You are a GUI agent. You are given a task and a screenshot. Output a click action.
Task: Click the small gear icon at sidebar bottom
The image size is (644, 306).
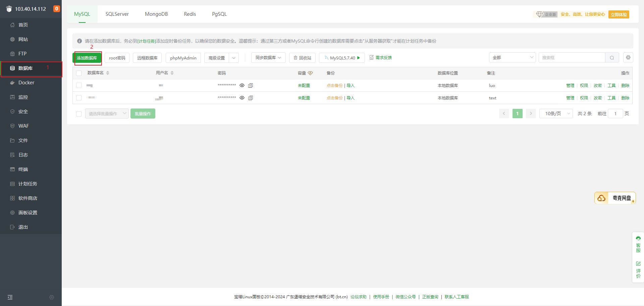coord(52,297)
